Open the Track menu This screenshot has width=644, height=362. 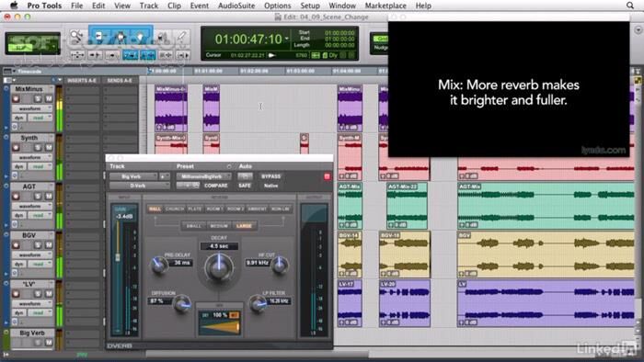[x=149, y=6]
